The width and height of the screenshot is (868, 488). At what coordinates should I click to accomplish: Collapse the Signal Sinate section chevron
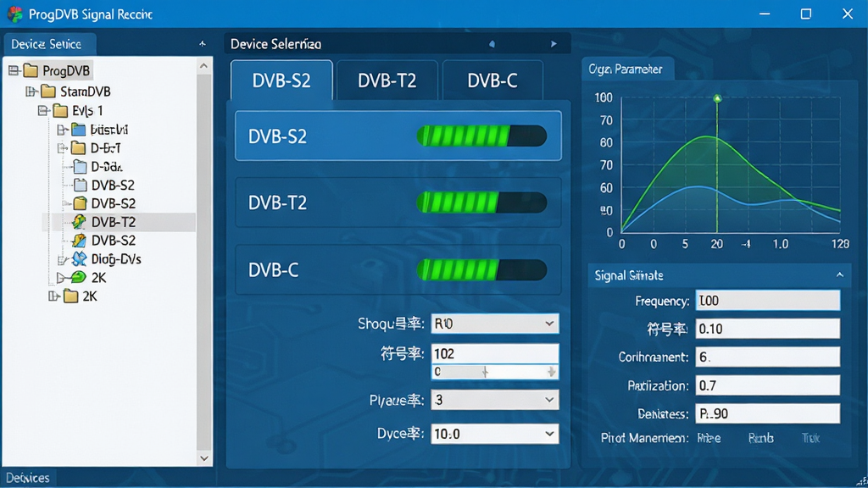840,275
